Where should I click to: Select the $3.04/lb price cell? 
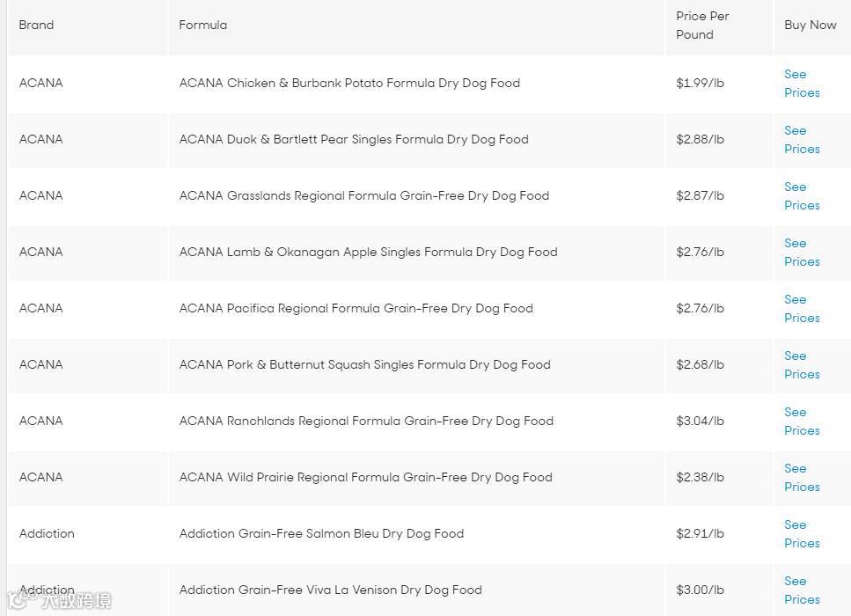pos(701,422)
